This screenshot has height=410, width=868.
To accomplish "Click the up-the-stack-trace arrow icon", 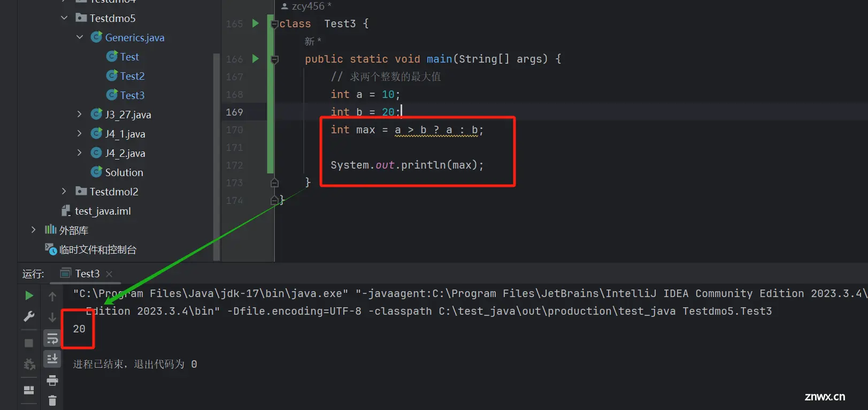I will 52,296.
